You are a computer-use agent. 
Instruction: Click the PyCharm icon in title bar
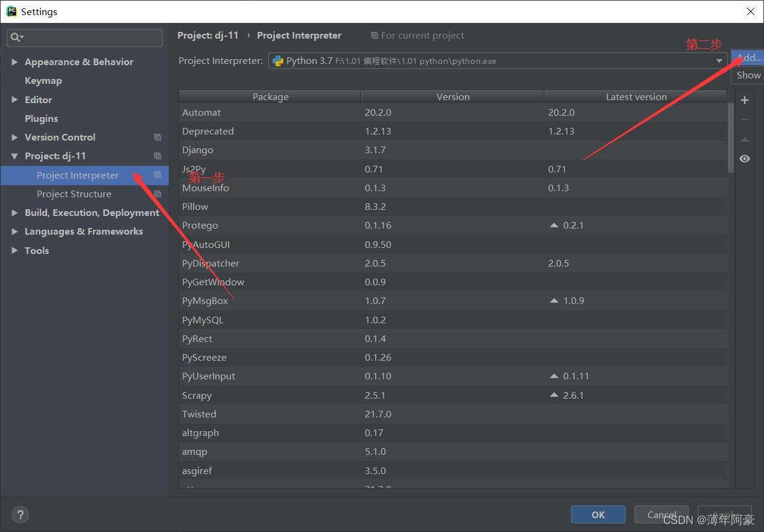(11, 11)
